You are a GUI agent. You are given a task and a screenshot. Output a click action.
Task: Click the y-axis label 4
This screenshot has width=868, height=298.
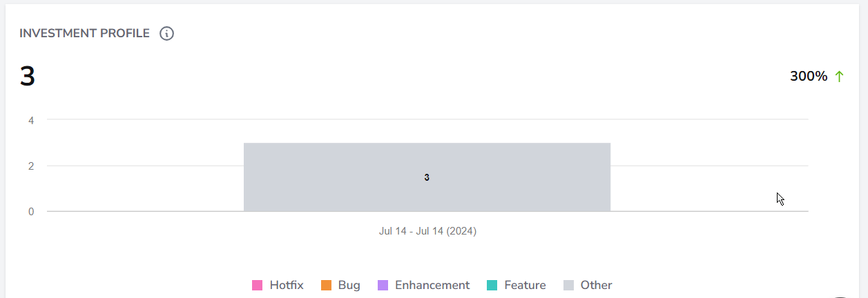[31, 120]
